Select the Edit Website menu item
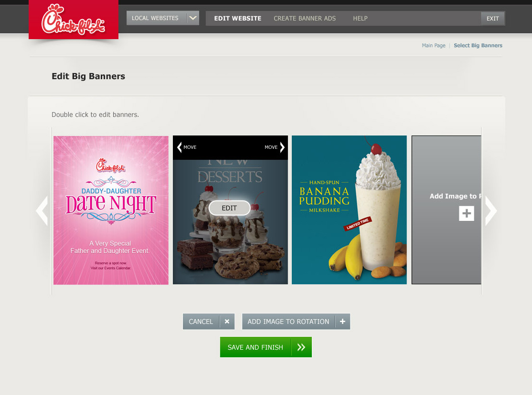The image size is (532, 395). point(237,18)
